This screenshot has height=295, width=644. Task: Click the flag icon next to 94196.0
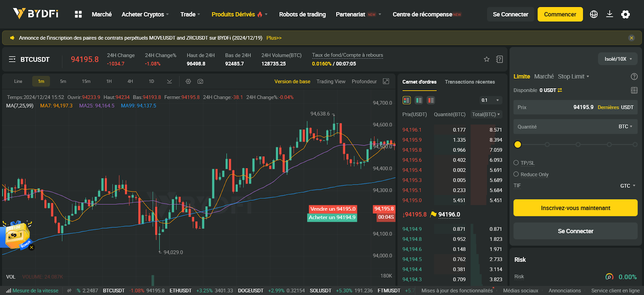coord(433,214)
